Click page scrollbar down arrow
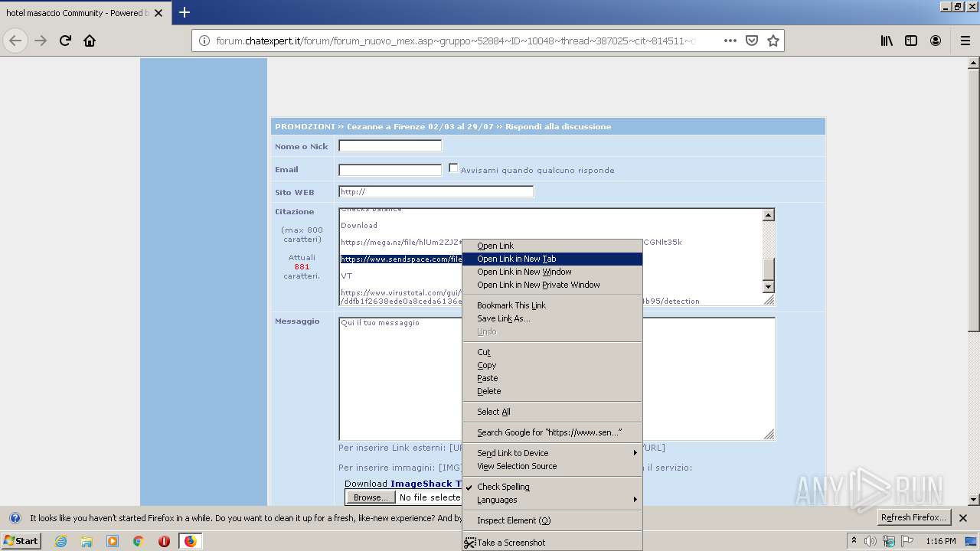The image size is (980, 551). tap(974, 500)
